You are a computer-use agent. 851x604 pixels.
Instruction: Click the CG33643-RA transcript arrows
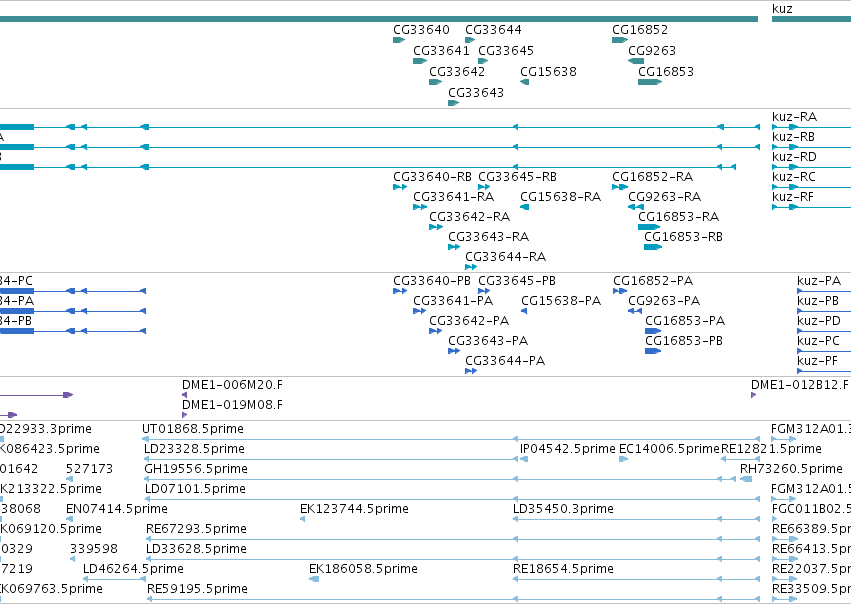point(454,247)
